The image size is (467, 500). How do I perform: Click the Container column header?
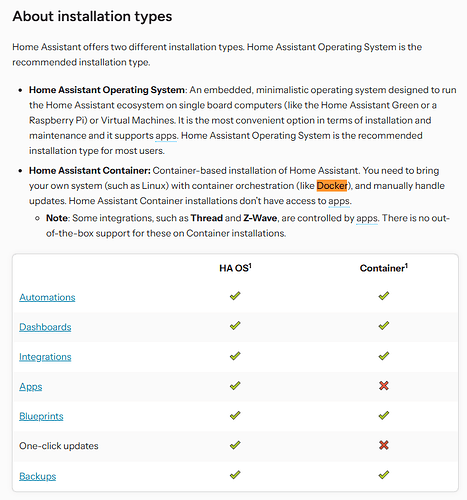(384, 268)
